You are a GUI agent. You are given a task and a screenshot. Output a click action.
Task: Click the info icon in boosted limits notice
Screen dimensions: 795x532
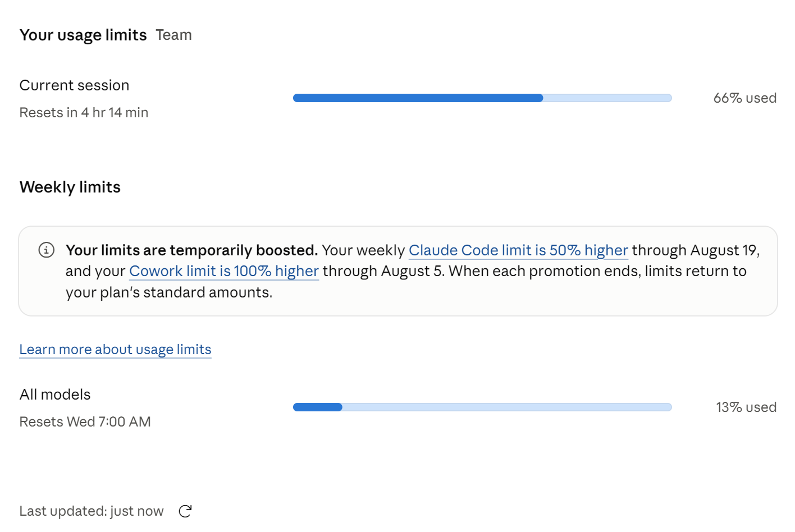point(46,250)
